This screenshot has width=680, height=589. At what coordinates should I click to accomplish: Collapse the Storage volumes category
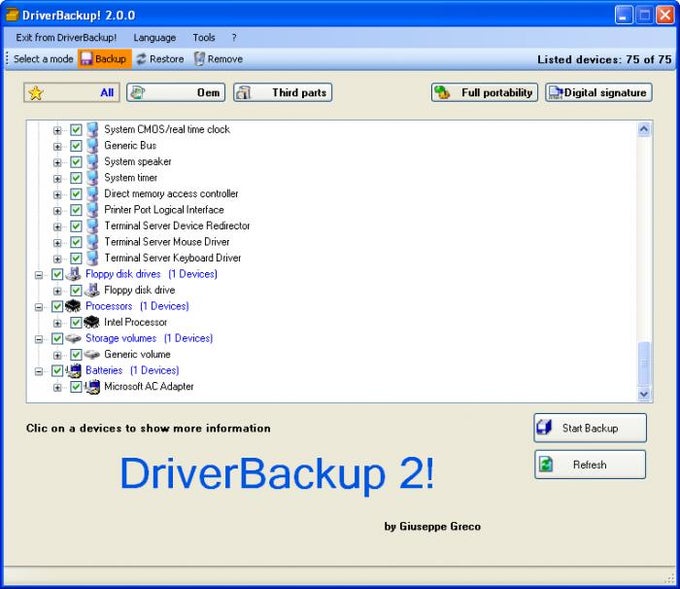pyautogui.click(x=39, y=339)
